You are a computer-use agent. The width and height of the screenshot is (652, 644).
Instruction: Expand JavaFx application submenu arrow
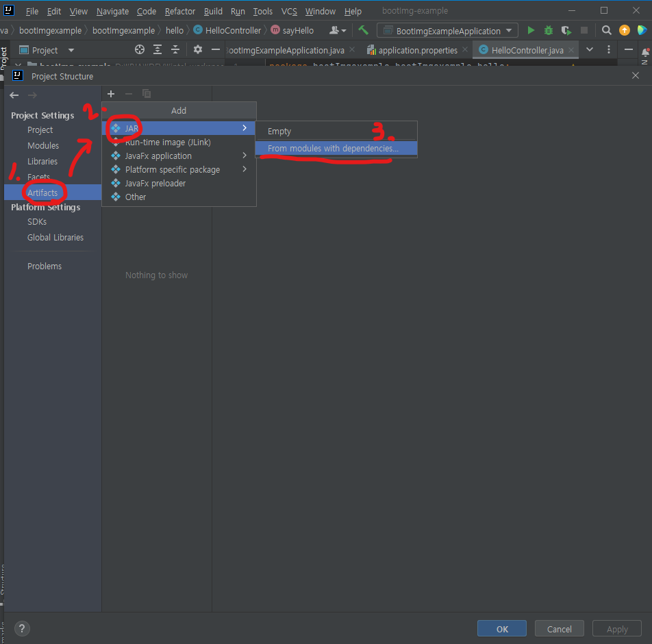coord(244,155)
